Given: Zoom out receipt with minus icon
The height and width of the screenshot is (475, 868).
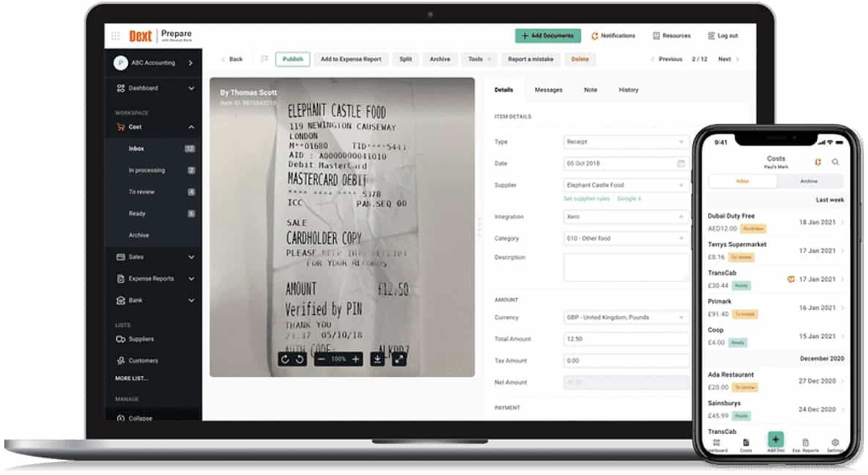Looking at the screenshot, I should [x=321, y=359].
